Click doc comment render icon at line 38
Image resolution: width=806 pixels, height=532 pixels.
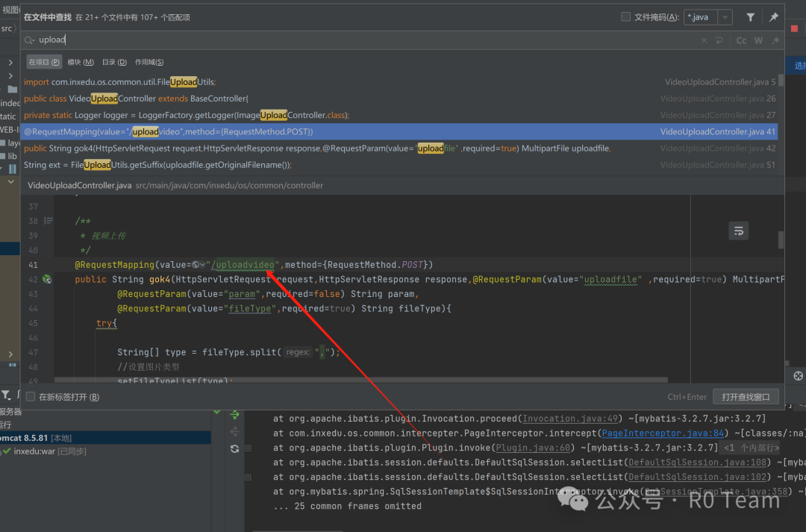(x=49, y=221)
